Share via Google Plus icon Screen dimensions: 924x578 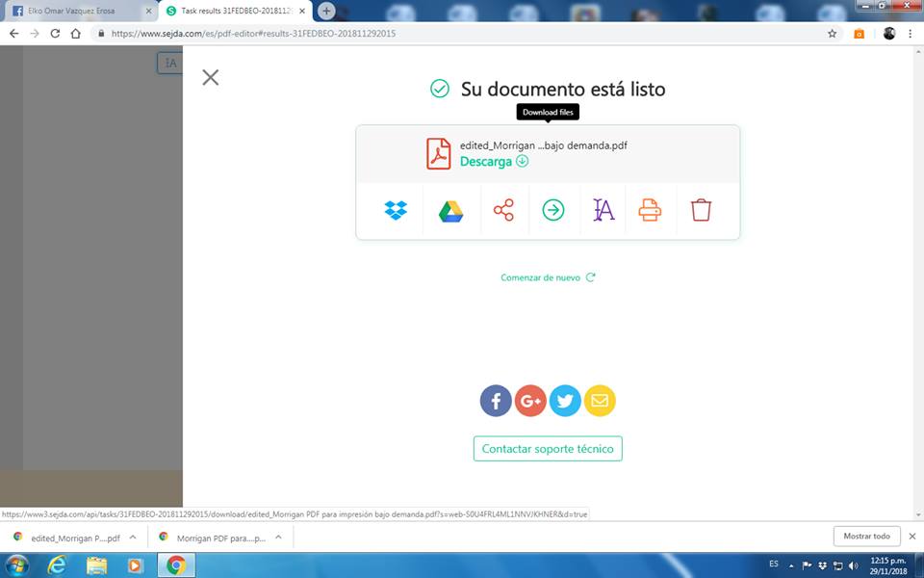pyautogui.click(x=530, y=401)
